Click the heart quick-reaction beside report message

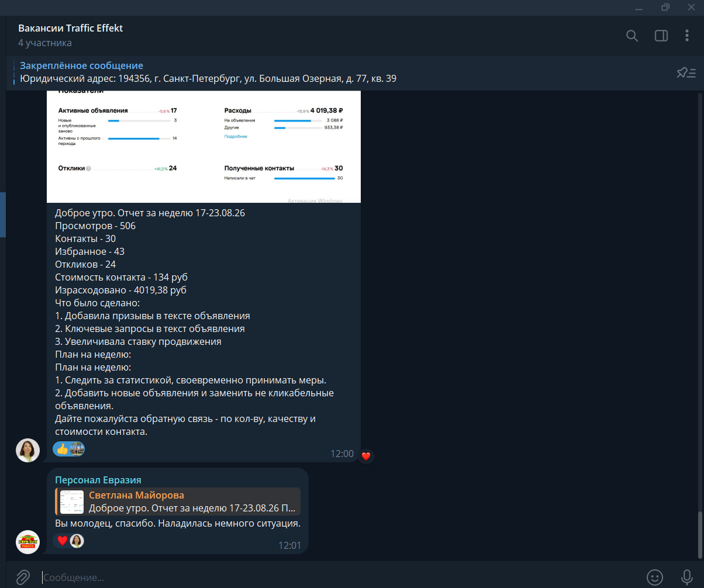point(366,456)
